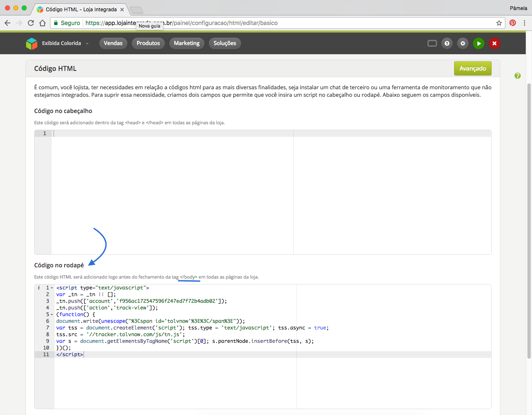The width and height of the screenshot is (532, 415).
Task: Open the Marketing menu
Action: coord(187,43)
